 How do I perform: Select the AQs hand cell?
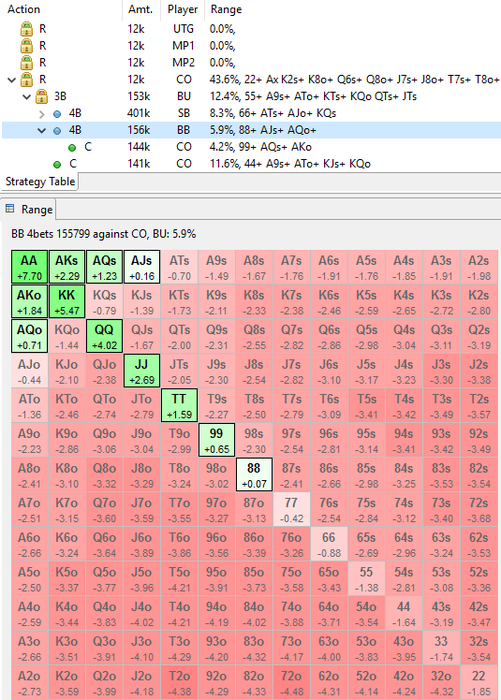104,267
